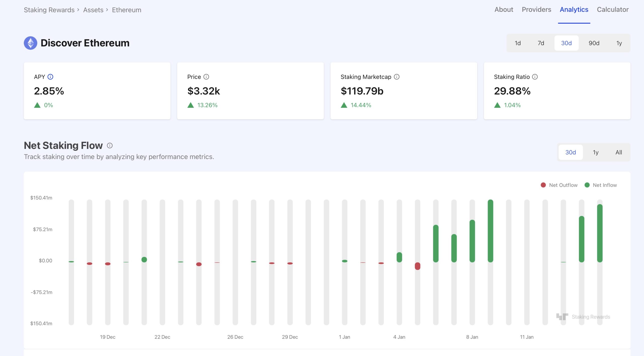
Task: Open the Net Staking Flow info icon
Action: (110, 146)
